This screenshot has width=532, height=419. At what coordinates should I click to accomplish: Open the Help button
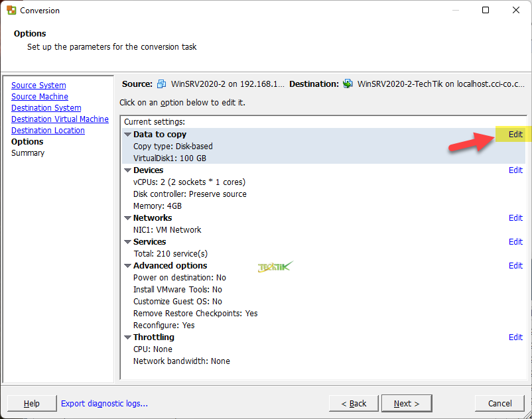point(32,403)
